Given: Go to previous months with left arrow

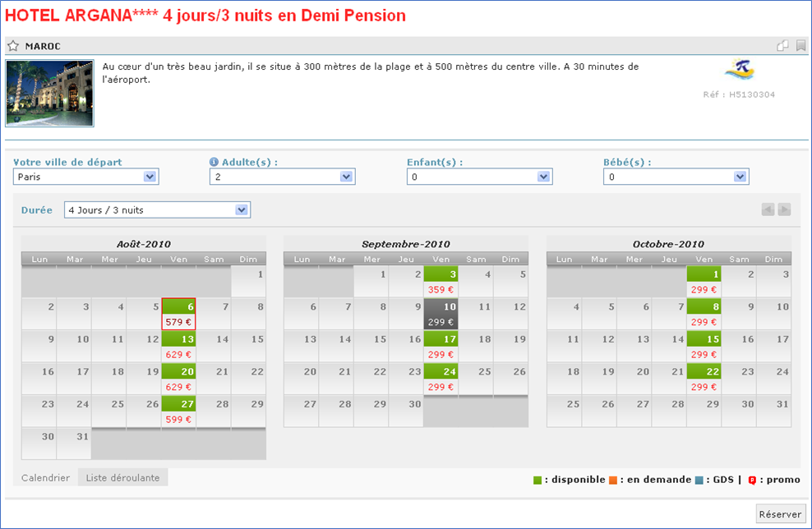Looking at the screenshot, I should click(768, 209).
